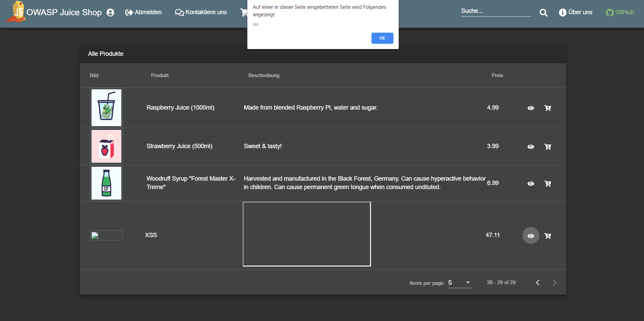
Task: Add Strawberry Juice (500ml) to cart
Action: pyautogui.click(x=548, y=146)
